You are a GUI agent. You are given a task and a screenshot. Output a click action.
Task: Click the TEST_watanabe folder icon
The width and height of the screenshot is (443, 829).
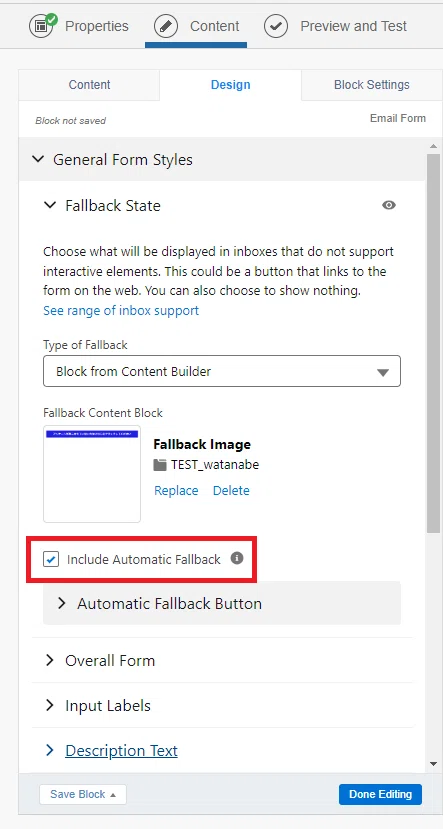(x=160, y=465)
